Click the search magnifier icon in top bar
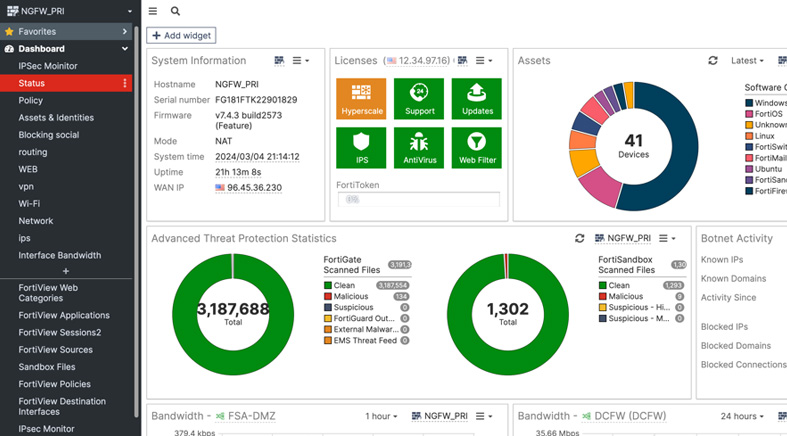This screenshot has height=436, width=787. [x=176, y=11]
